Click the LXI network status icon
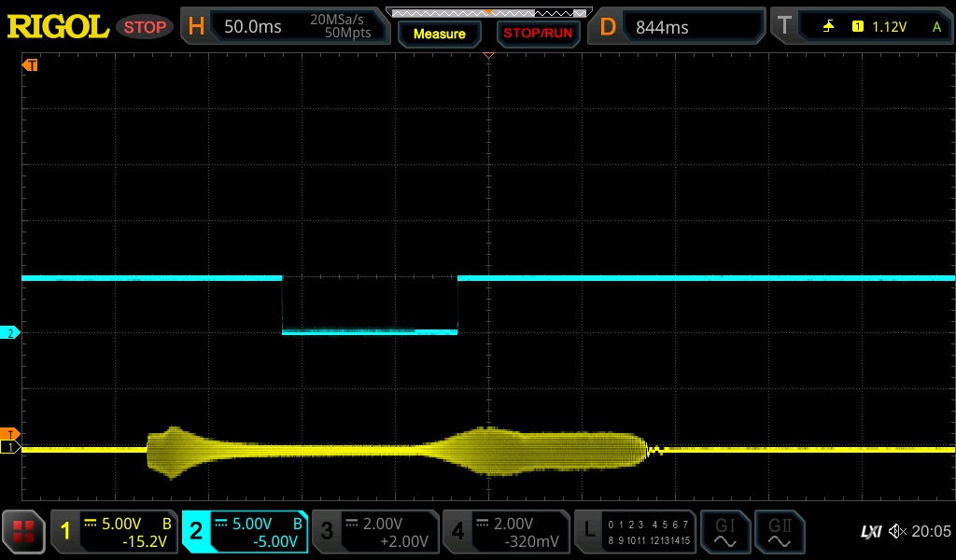 click(871, 531)
